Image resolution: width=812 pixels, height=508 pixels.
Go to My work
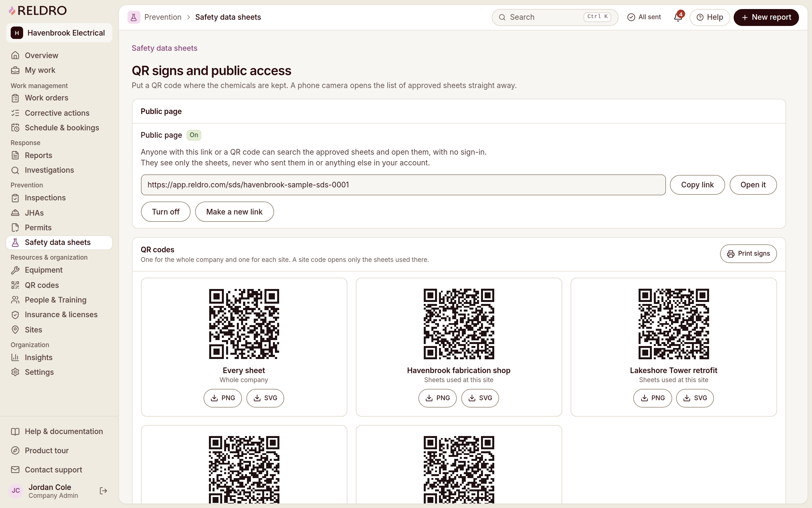pos(59,70)
